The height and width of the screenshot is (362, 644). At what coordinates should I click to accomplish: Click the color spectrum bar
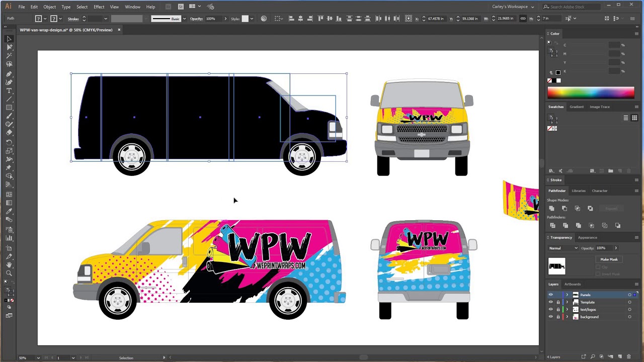[x=591, y=93]
